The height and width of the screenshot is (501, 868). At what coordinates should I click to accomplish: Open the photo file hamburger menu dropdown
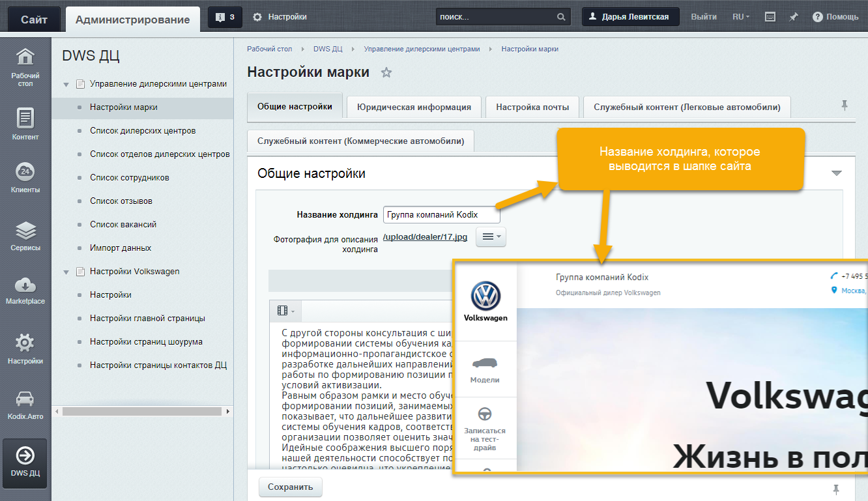point(491,237)
